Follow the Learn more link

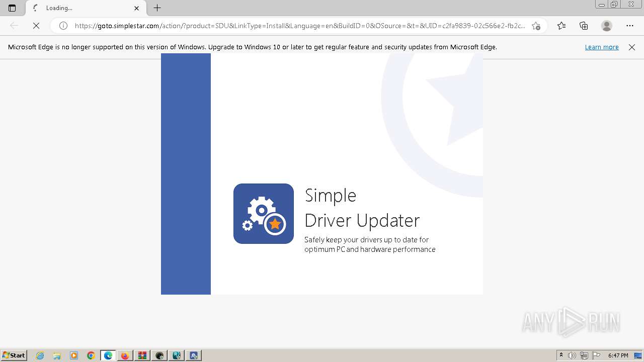602,47
